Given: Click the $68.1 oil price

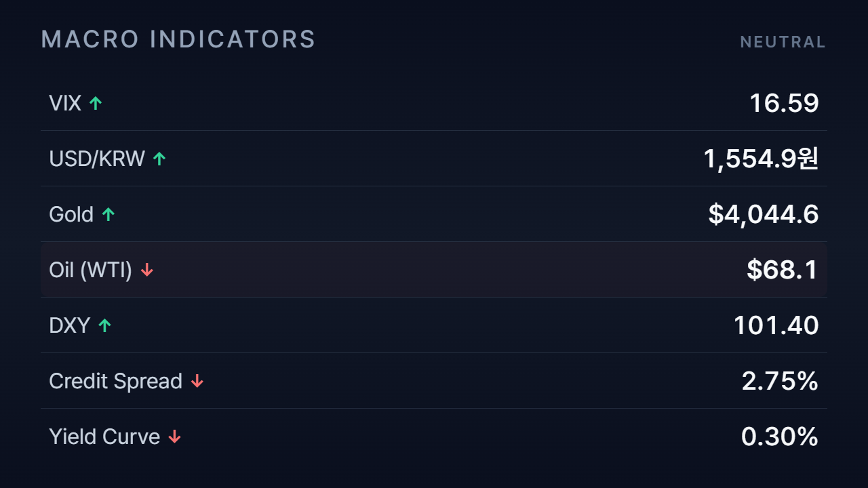Looking at the screenshot, I should click(783, 270).
